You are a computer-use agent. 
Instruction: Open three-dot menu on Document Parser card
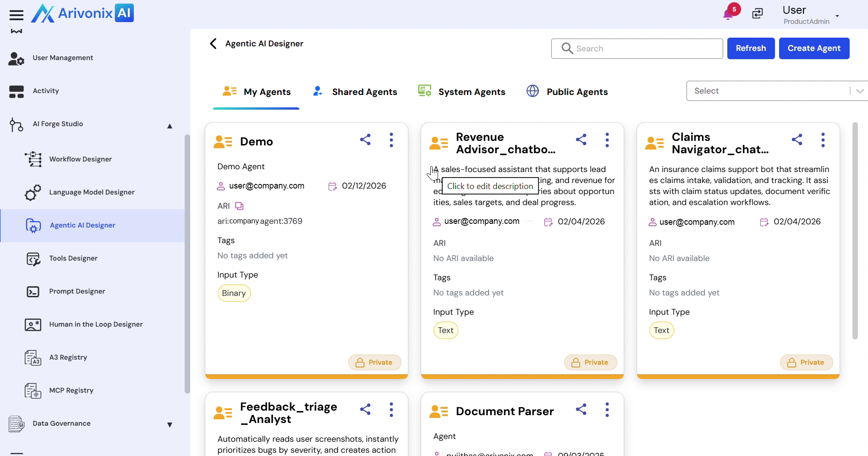(x=607, y=410)
